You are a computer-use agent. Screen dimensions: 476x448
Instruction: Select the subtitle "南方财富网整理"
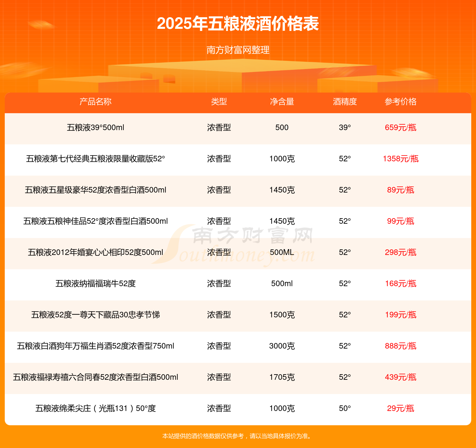(238, 50)
